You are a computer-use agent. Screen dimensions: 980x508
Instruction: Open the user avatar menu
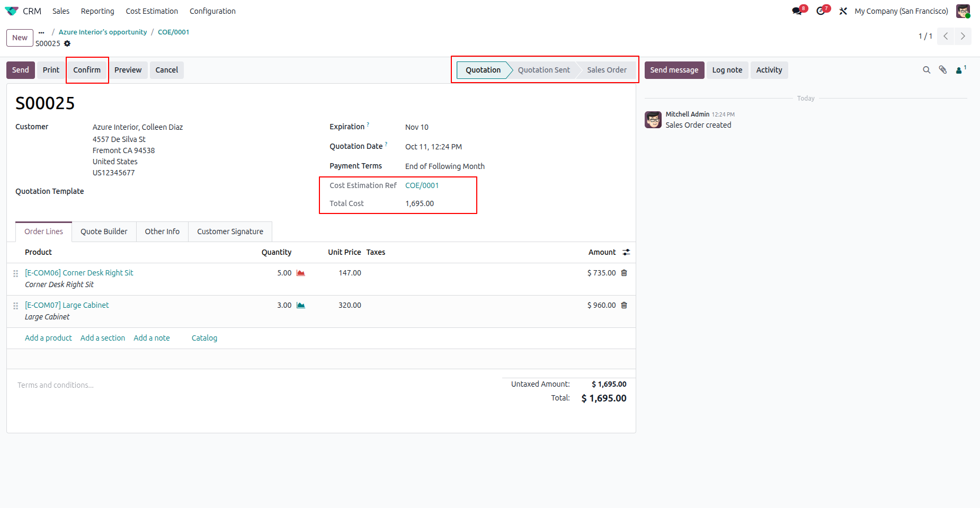(963, 11)
